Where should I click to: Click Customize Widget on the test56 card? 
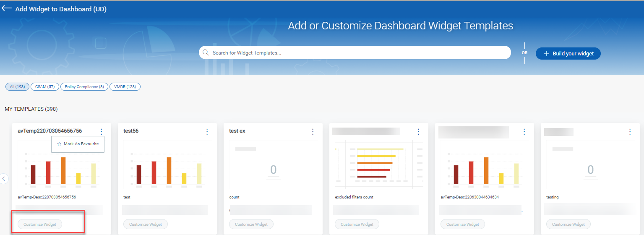146,225
